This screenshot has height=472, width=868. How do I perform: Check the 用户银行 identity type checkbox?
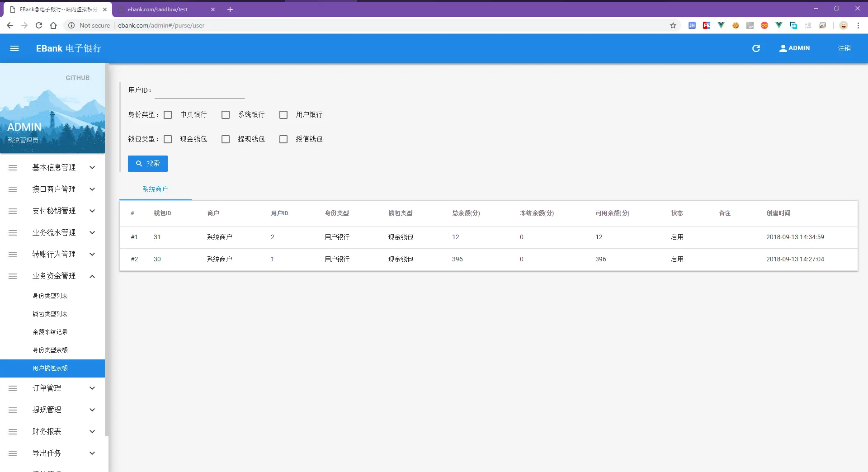click(283, 115)
